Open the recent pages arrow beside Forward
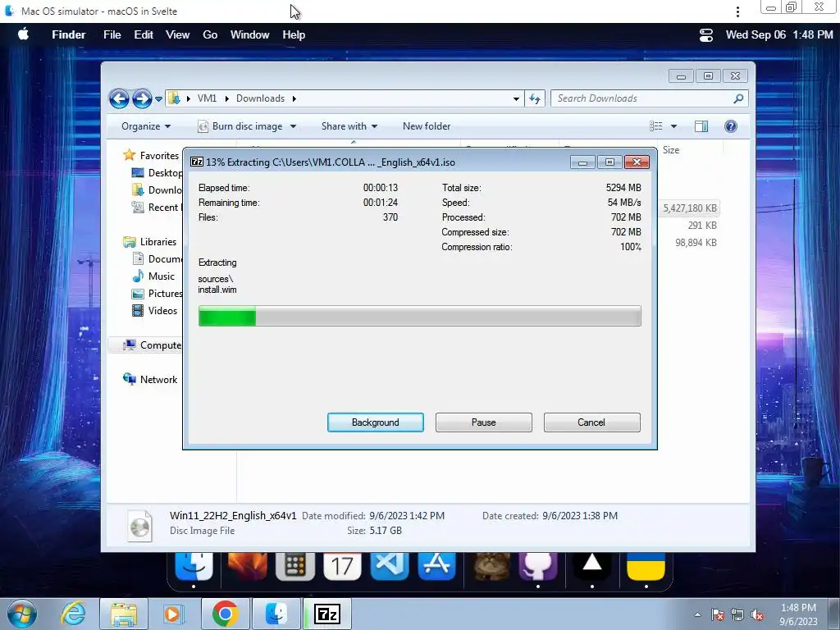 [158, 99]
